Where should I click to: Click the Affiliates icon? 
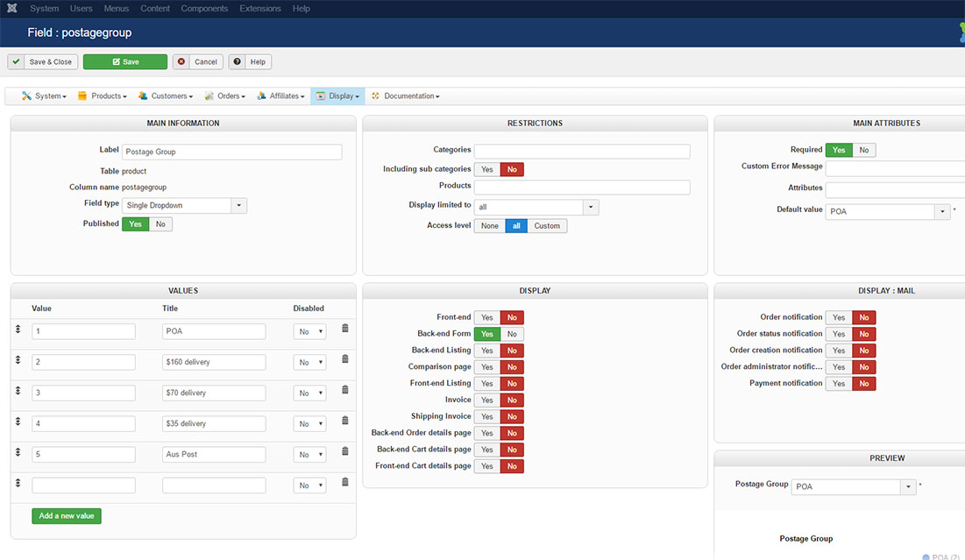[261, 96]
